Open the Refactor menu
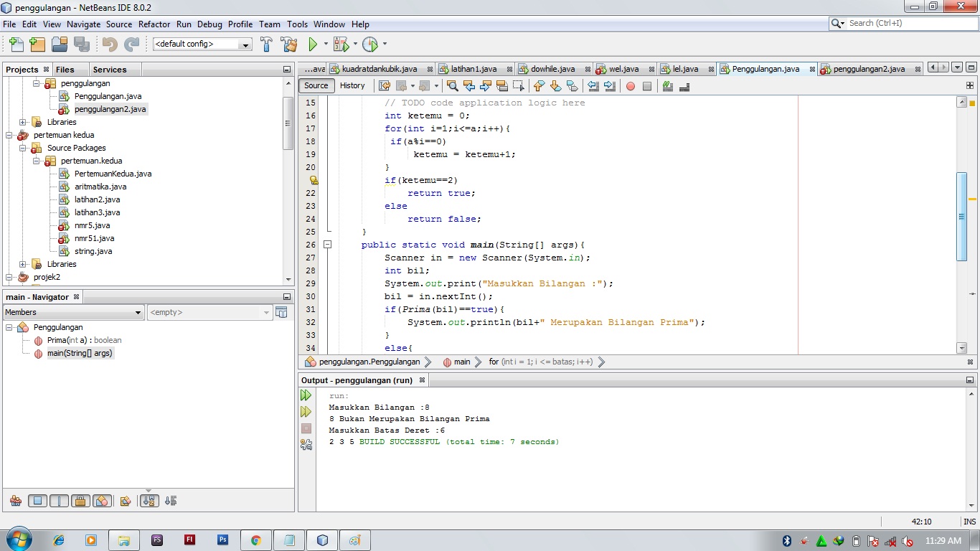The image size is (980, 551). tap(154, 24)
